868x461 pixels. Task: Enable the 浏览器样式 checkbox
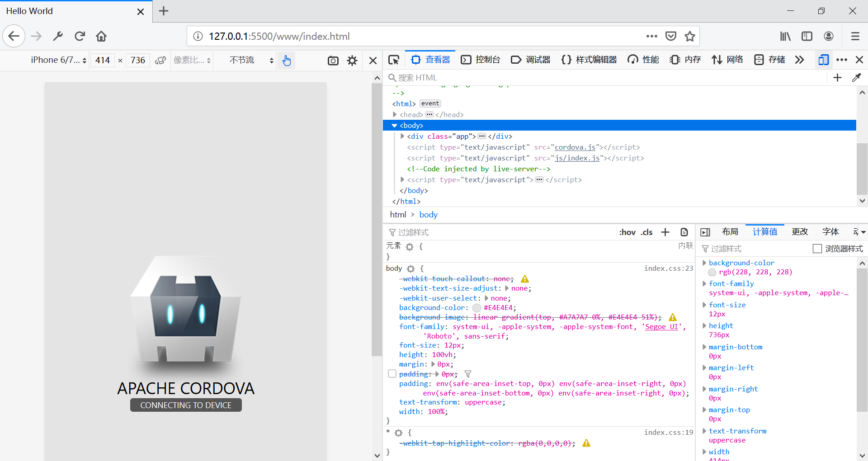coord(817,249)
